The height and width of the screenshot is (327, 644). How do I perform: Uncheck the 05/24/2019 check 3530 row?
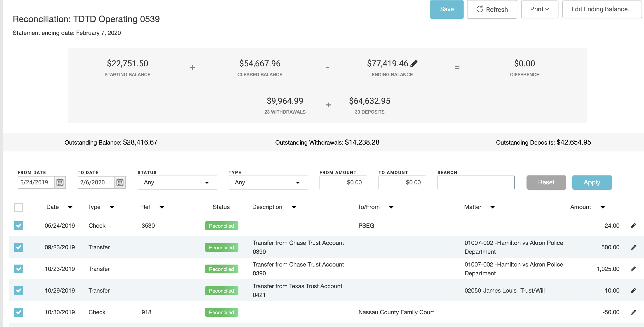(x=19, y=226)
